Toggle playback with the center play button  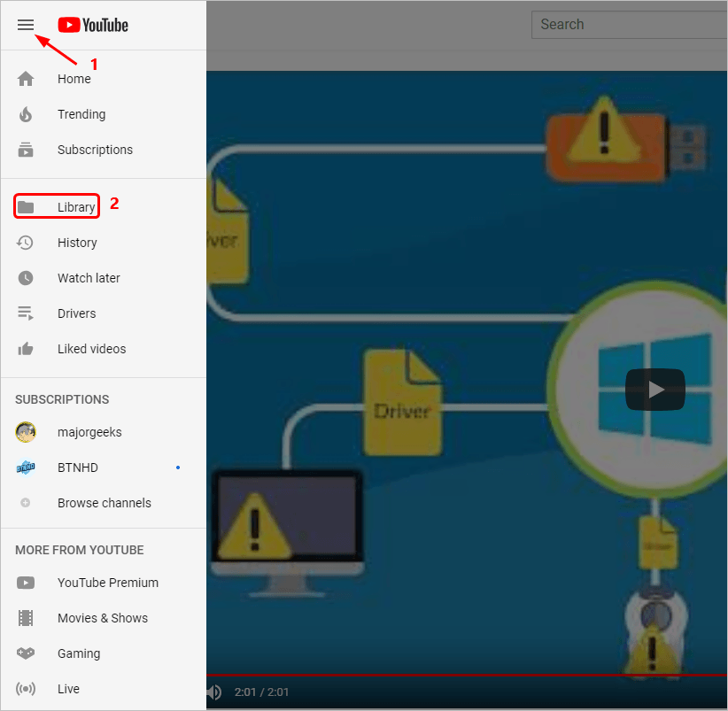654,390
